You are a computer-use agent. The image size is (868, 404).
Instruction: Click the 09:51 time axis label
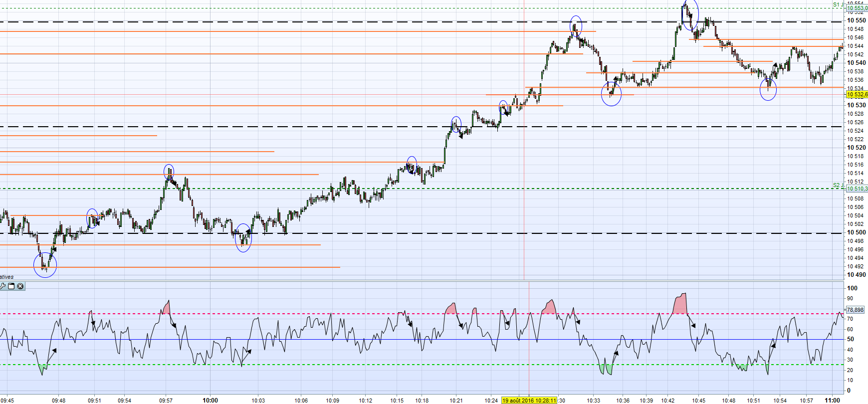[94, 401]
